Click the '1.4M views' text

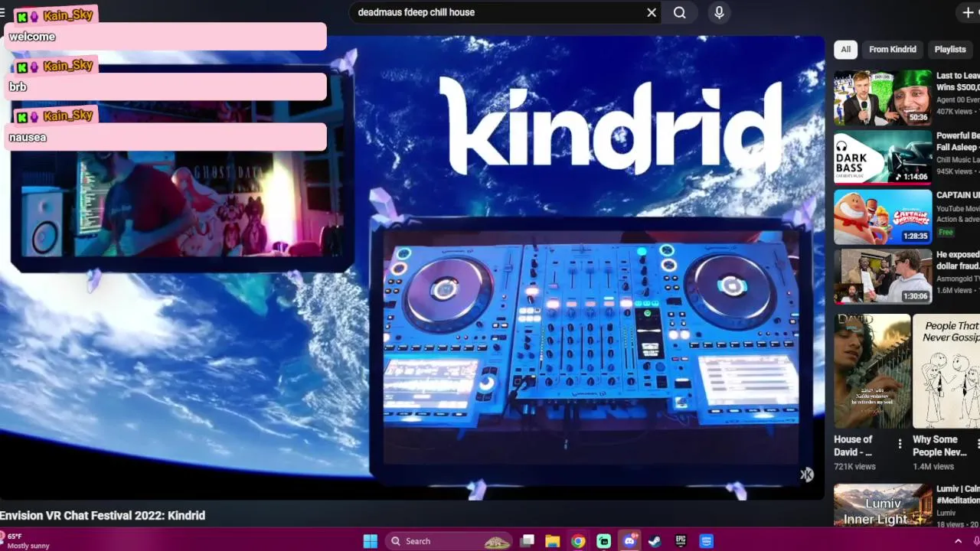933,466
